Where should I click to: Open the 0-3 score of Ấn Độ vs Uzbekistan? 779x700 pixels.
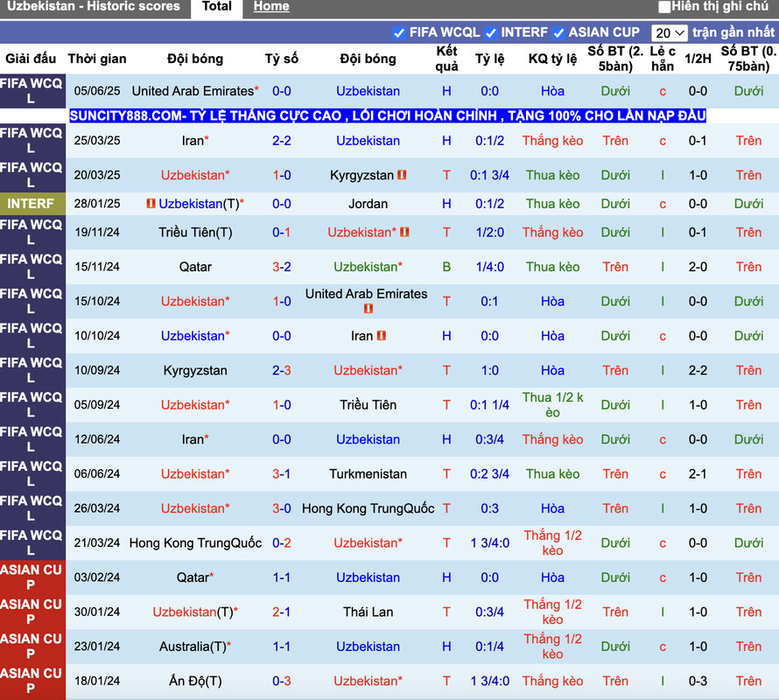coord(282,681)
